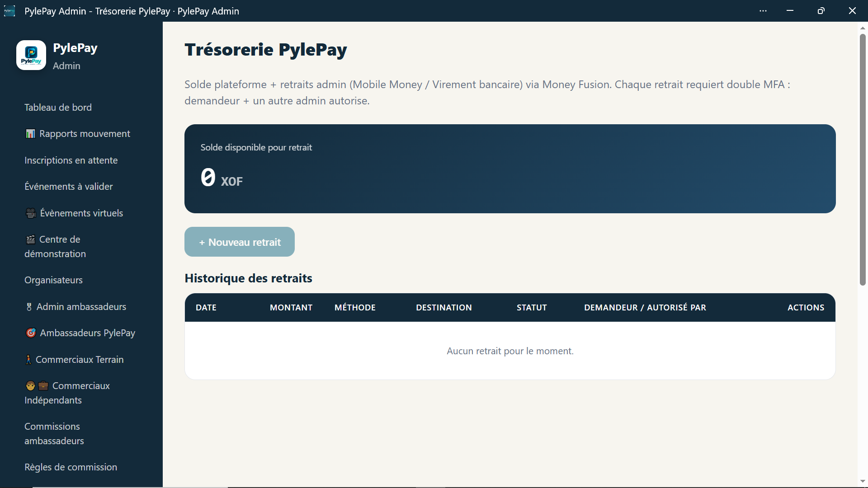The image size is (868, 488).
Task: Click the face icon beside Commerciaux Indépendants
Action: [30, 386]
